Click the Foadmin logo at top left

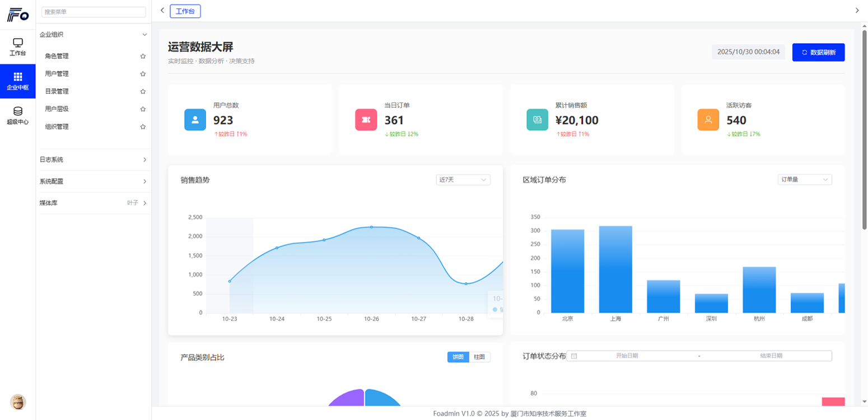click(17, 15)
